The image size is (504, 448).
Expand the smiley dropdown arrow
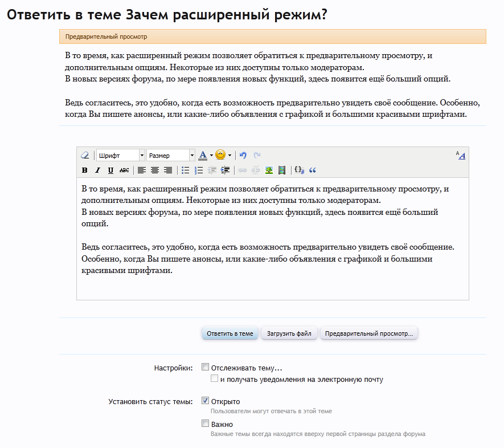pos(230,156)
